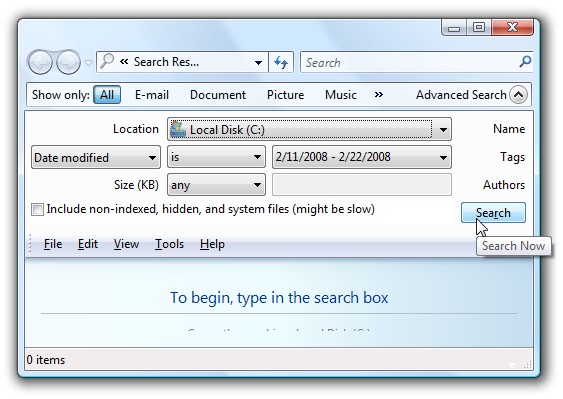Close the search window
This screenshot has width=563, height=399.
[512, 27]
